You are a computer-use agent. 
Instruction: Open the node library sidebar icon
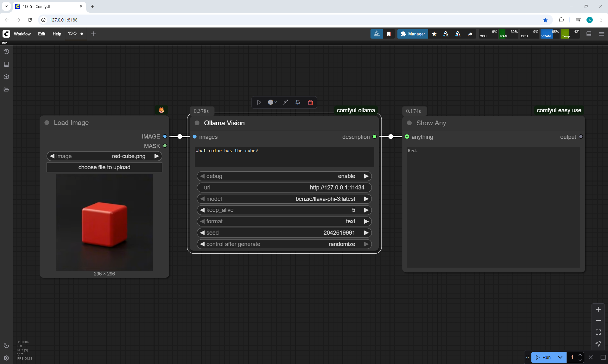(6, 64)
